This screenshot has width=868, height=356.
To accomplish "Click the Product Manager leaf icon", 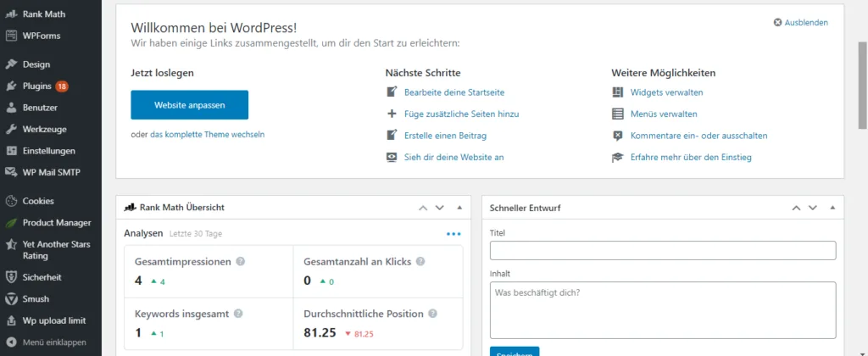I will [11, 223].
